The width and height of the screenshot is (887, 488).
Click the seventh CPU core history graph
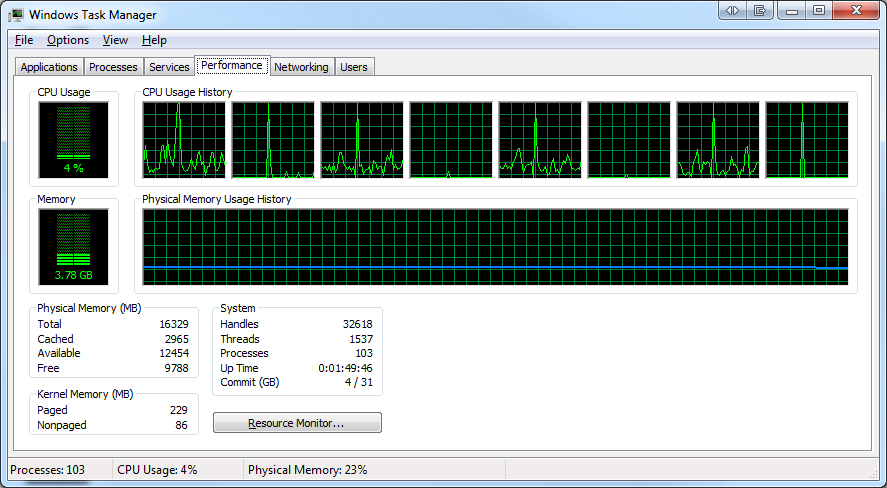click(x=718, y=140)
